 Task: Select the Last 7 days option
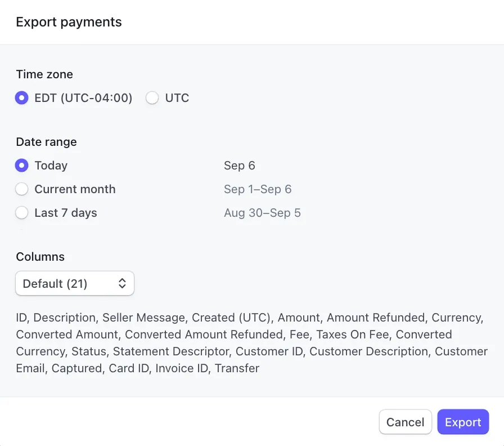21,213
